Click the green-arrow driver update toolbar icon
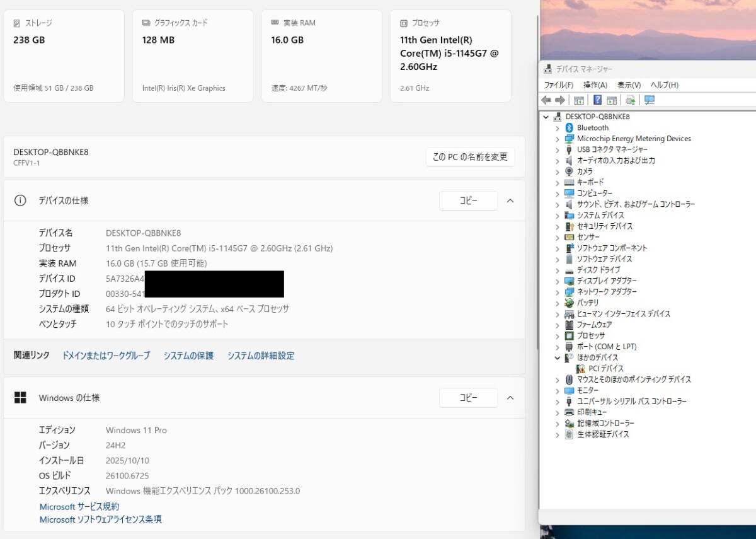756x539 pixels. (630, 100)
